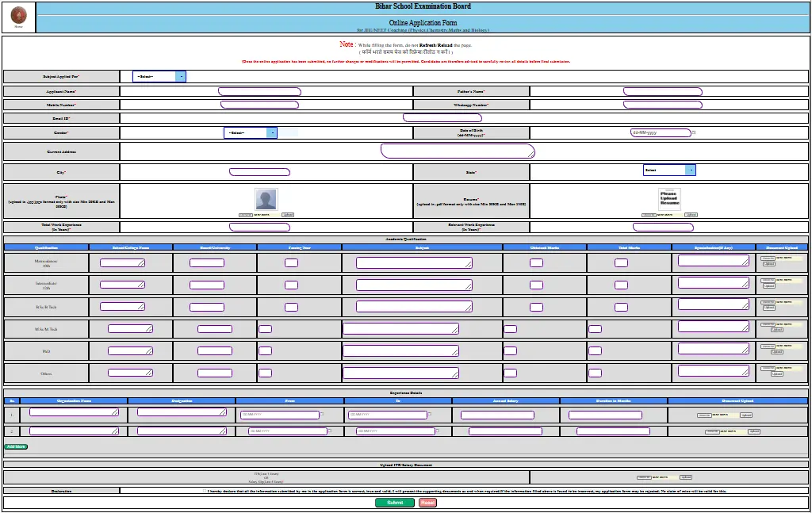Click the Please Upload Resume thumbnail
Viewport: 812px width, 513px height.
(669, 199)
